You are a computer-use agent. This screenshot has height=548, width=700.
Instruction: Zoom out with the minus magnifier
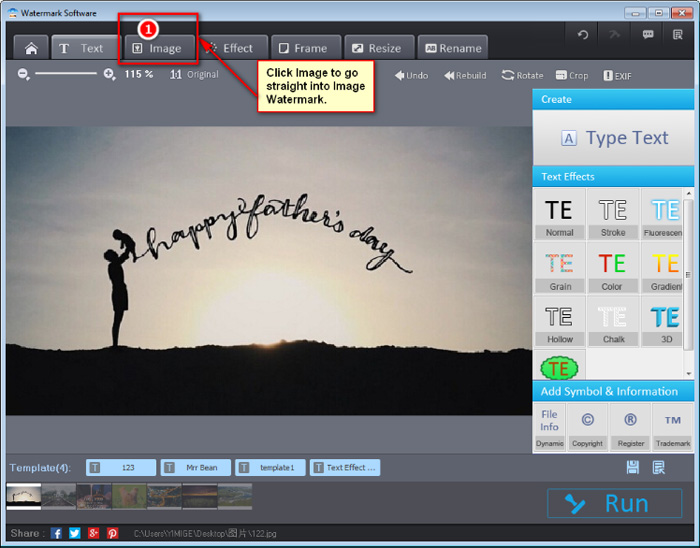pyautogui.click(x=24, y=74)
